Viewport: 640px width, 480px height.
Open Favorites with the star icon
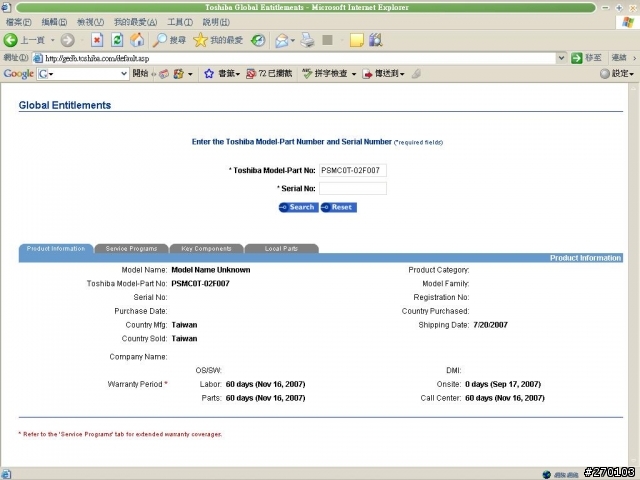218,40
